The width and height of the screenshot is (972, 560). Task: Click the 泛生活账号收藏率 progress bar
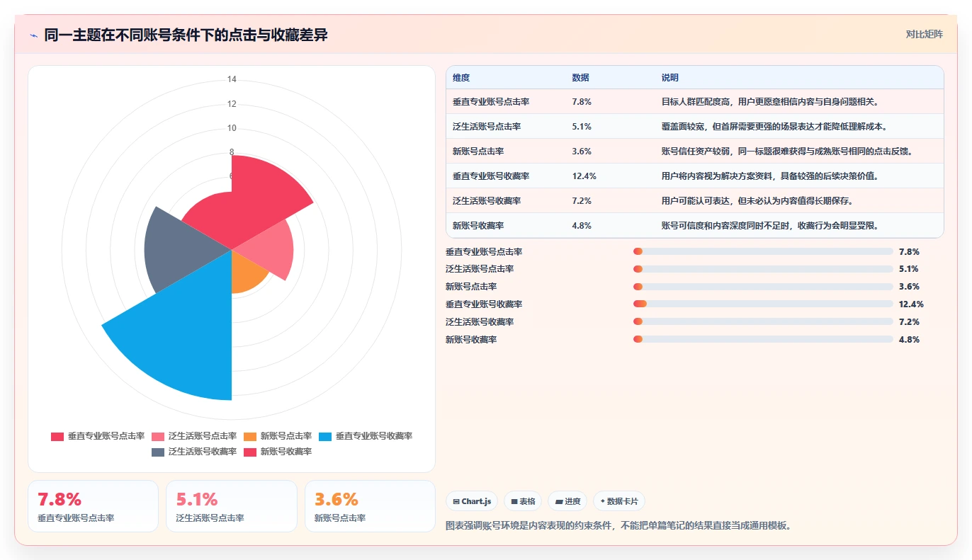(763, 322)
